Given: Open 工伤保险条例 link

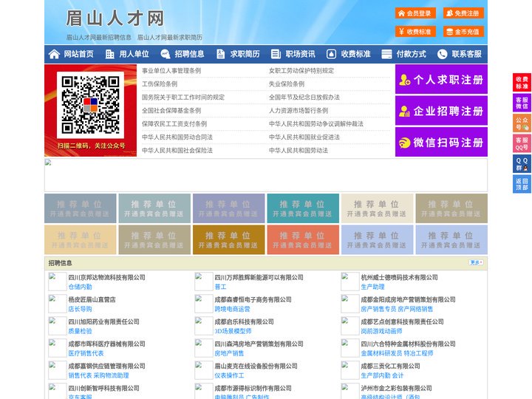Looking at the screenshot, I should pos(160,83).
